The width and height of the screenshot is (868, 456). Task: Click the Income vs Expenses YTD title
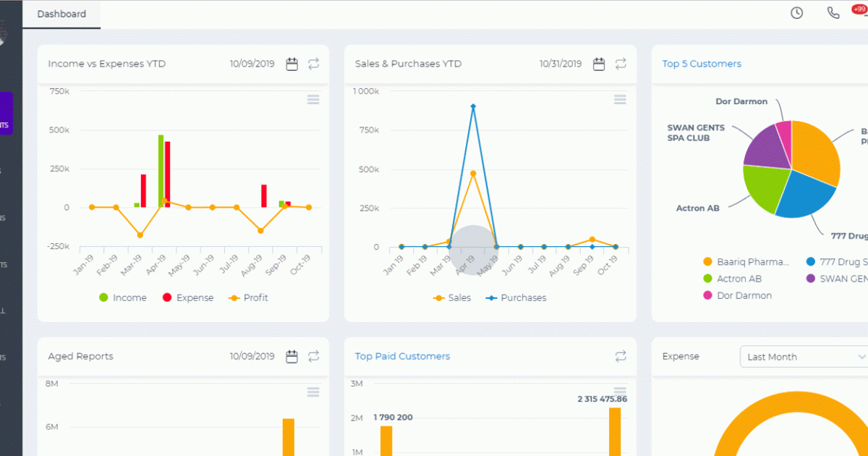point(107,64)
